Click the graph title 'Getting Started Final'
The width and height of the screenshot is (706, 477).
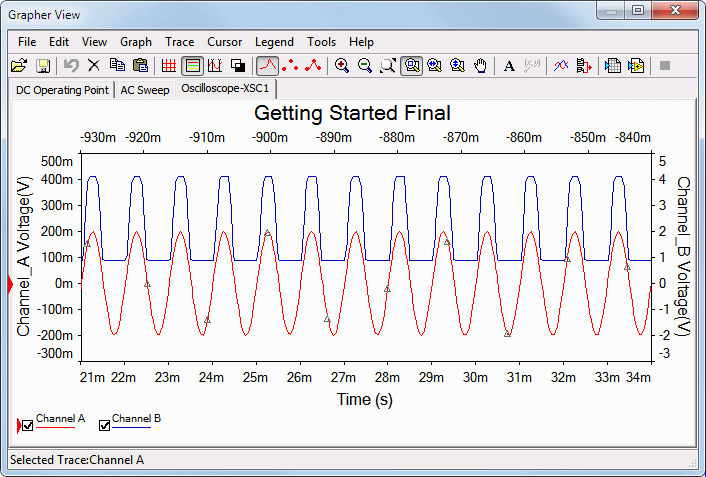point(352,113)
